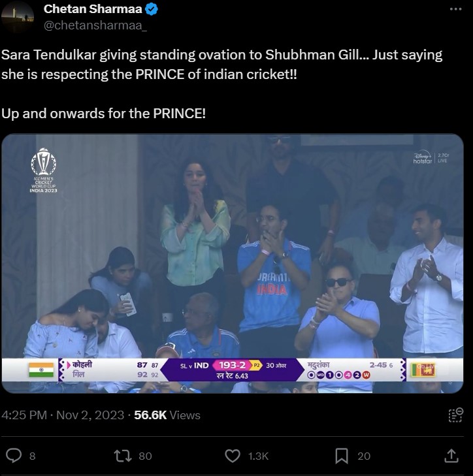Click the dotted-note icon beside the timestamp
The width and height of the screenshot is (473, 476).
(x=455, y=415)
